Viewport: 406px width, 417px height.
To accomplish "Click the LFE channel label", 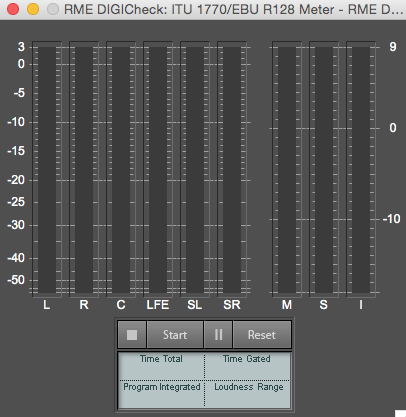I will click(158, 305).
